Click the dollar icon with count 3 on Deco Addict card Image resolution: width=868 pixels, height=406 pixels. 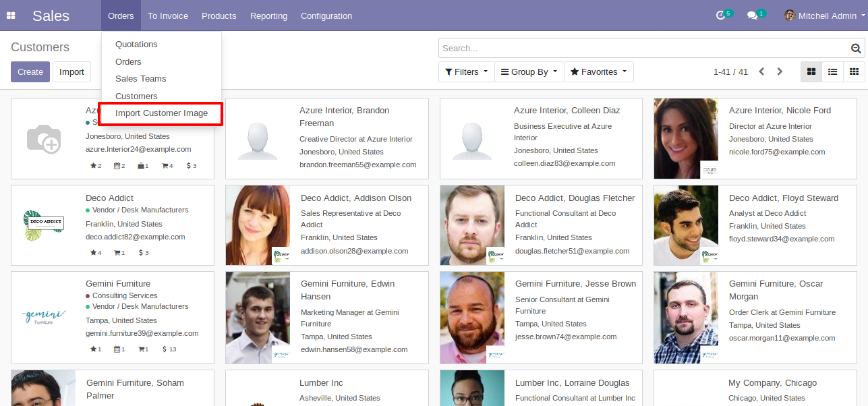click(141, 253)
